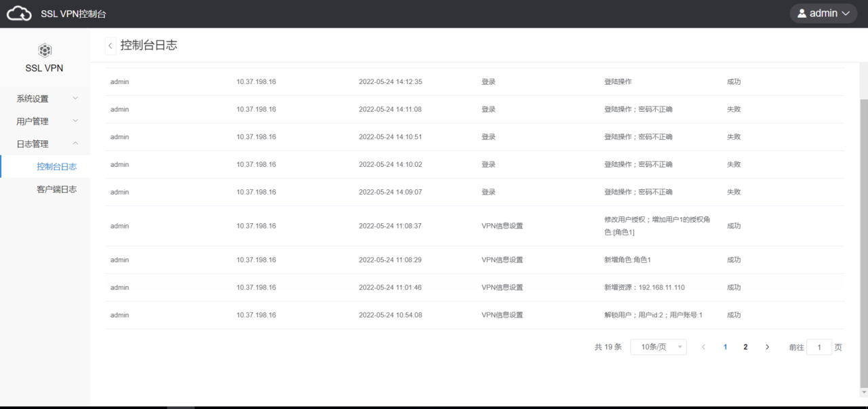Click the SSL VPN label in sidebar
Screen dimensions: 868x409
pyautogui.click(x=45, y=68)
